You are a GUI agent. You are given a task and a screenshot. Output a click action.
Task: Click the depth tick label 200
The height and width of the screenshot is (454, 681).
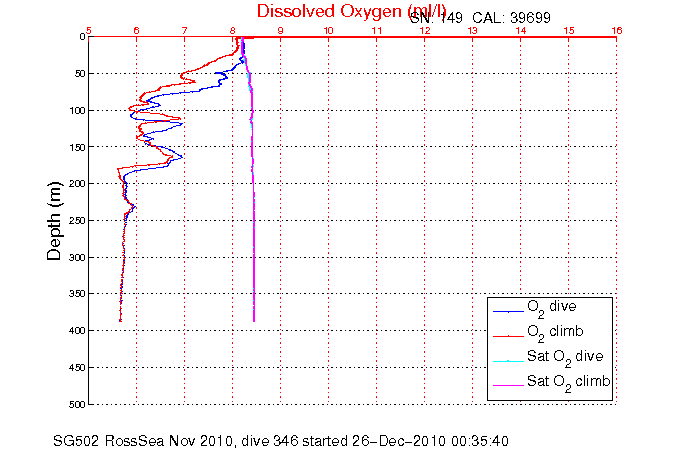pos(77,184)
